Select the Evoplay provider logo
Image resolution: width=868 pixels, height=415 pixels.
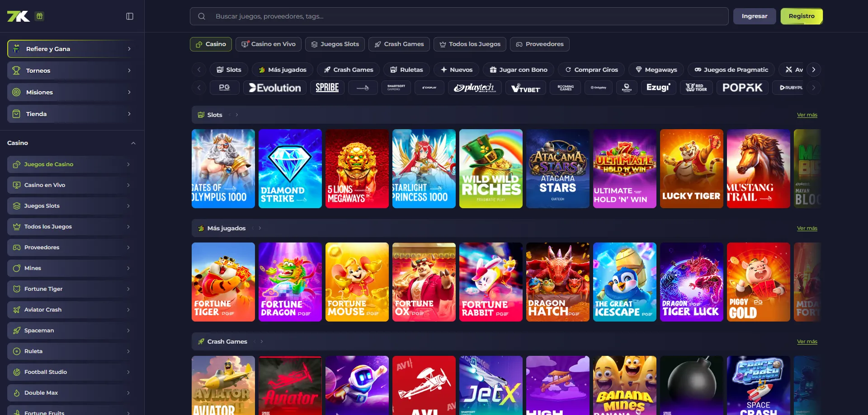(429, 88)
